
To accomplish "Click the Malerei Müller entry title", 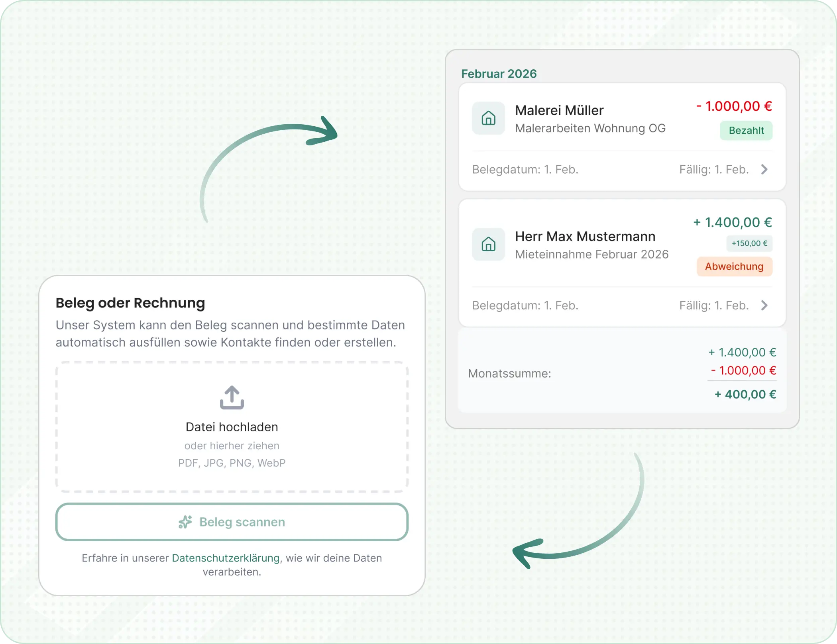I will pyautogui.click(x=559, y=110).
